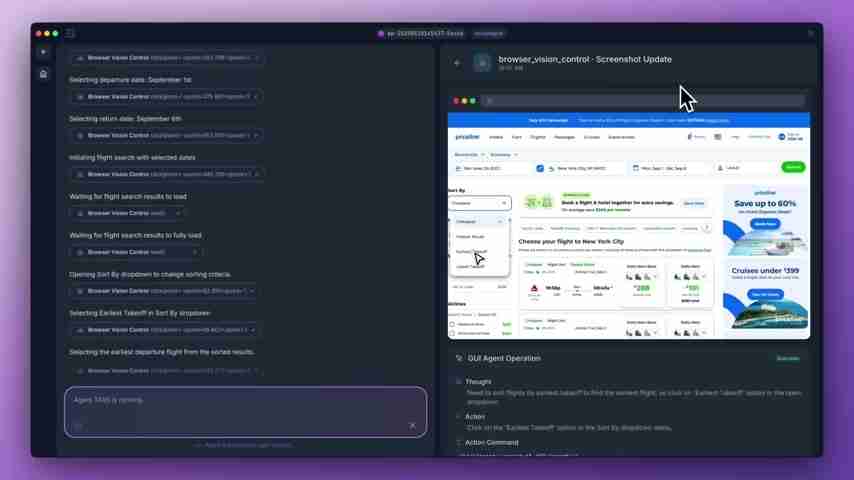Image resolution: width=854 pixels, height=480 pixels.
Task: Open Browser Vision Control call below 'Selecting the earliest departure flight'
Action: coord(166,371)
